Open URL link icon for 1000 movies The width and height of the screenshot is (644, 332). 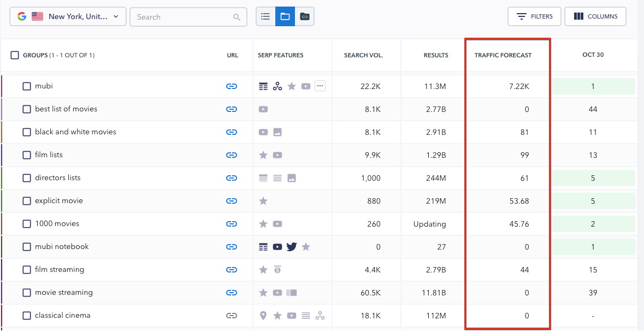[232, 224]
